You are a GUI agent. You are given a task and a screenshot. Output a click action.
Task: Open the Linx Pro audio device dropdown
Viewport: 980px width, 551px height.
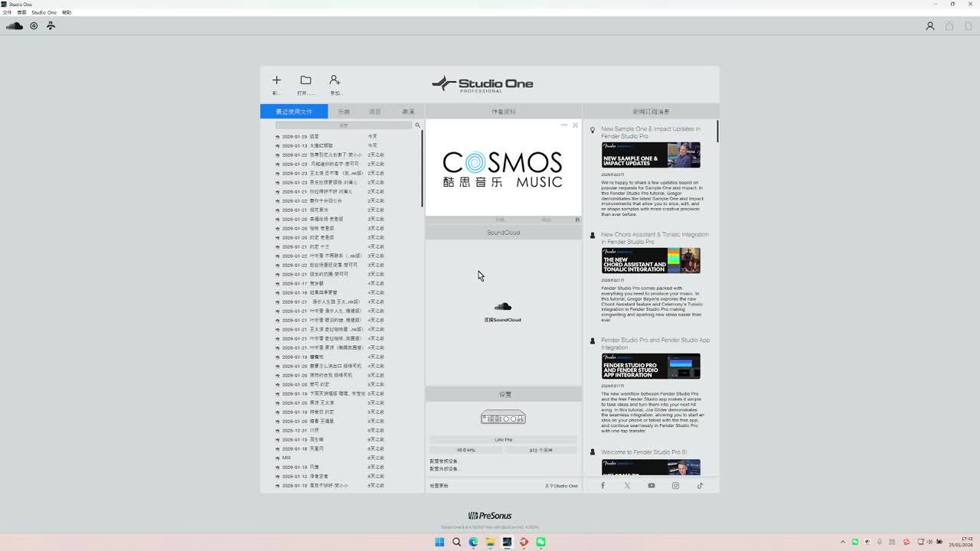503,440
